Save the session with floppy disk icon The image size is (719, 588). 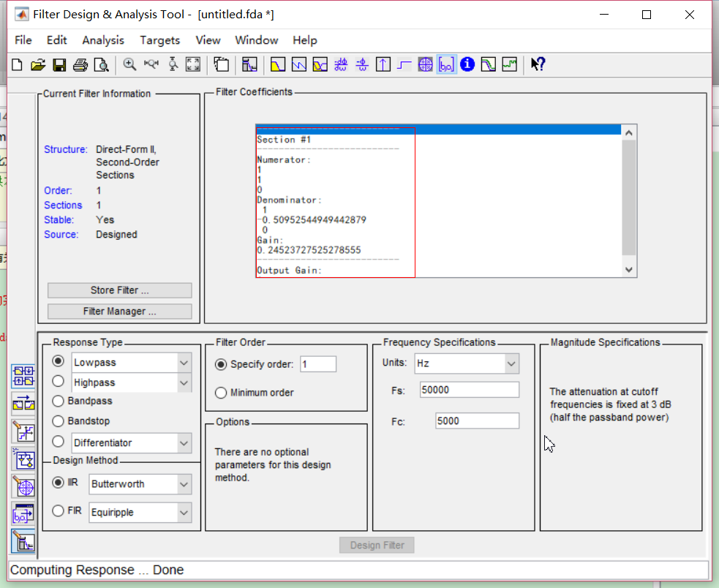tap(59, 64)
